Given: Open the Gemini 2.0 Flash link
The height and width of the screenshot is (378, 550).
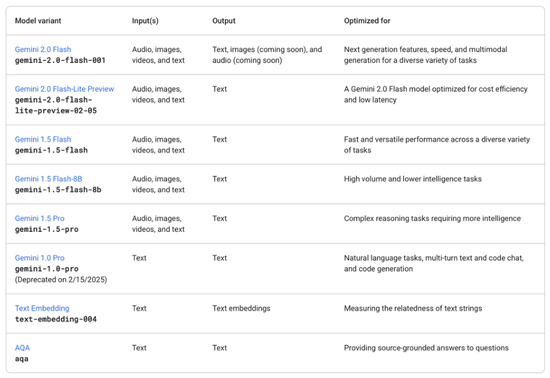Looking at the screenshot, I should (x=43, y=49).
